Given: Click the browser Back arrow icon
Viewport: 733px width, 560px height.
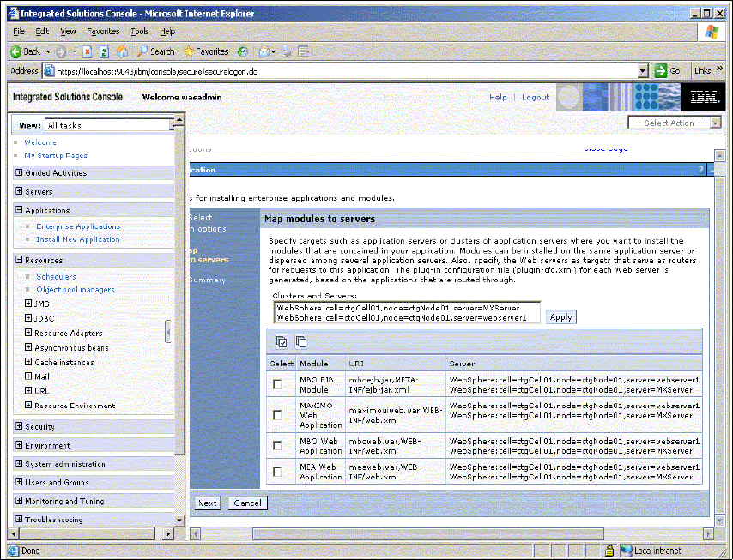Looking at the screenshot, I should click(x=16, y=51).
